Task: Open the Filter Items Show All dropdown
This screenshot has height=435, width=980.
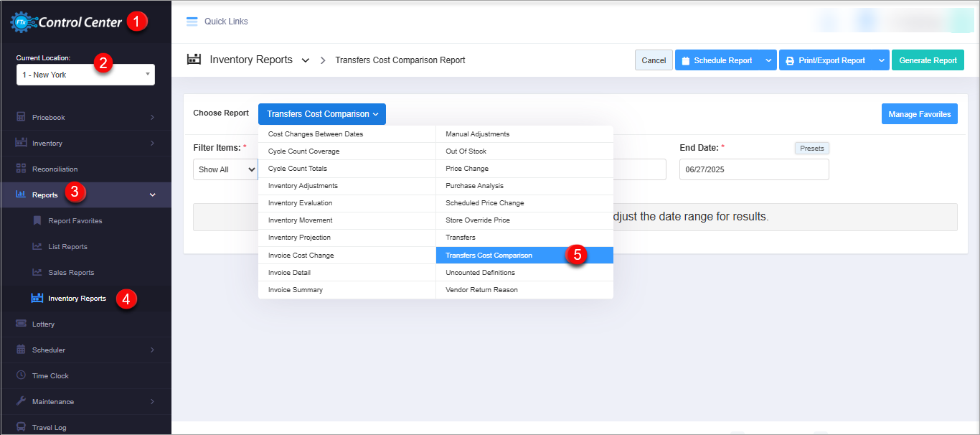Action: point(226,169)
